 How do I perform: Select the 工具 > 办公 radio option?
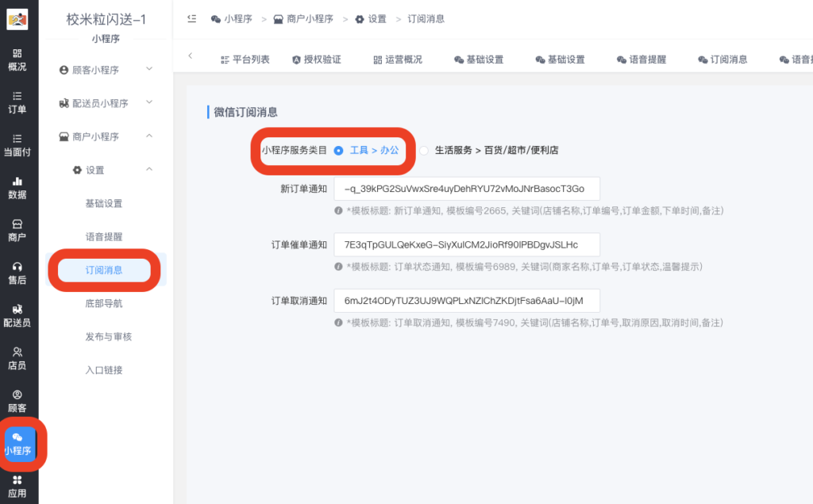[x=338, y=150]
